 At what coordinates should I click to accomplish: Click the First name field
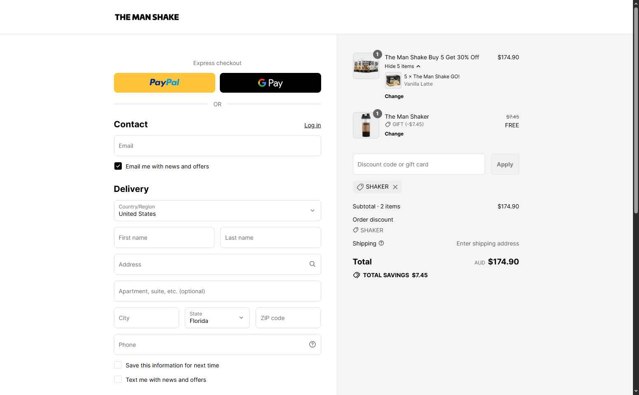click(164, 237)
